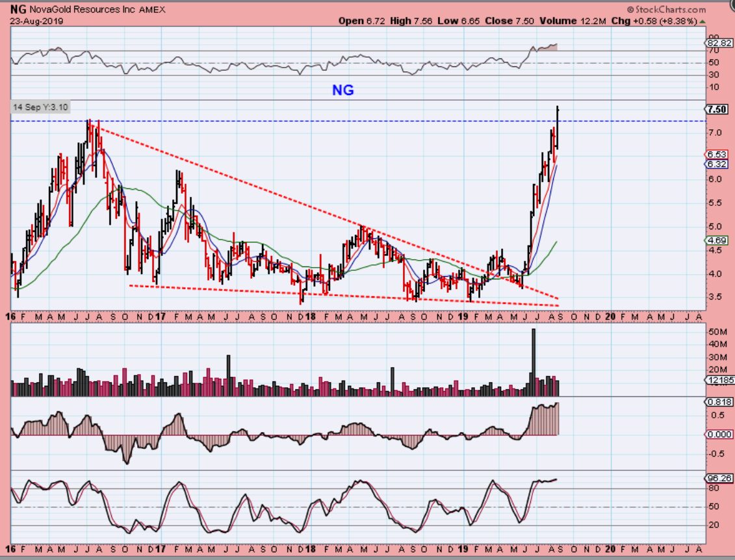
Task: Click the latest candlestick at 7.50
Action: 558,128
